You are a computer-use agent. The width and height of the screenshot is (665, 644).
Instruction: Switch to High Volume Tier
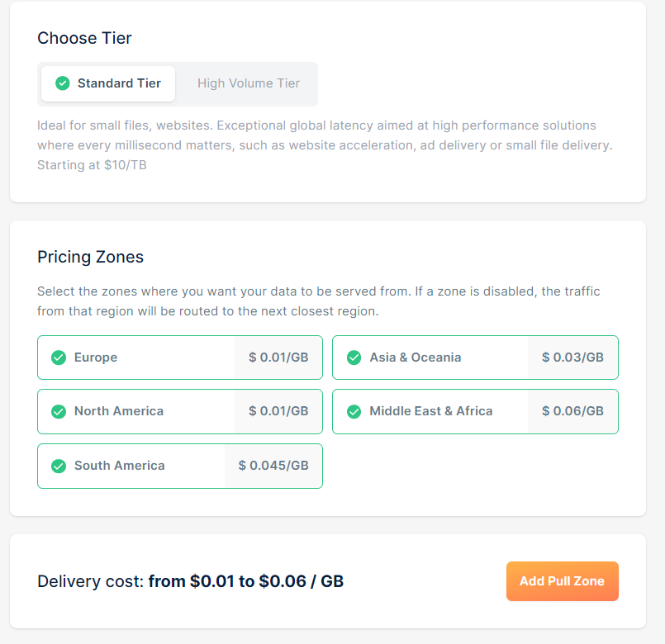(x=249, y=83)
